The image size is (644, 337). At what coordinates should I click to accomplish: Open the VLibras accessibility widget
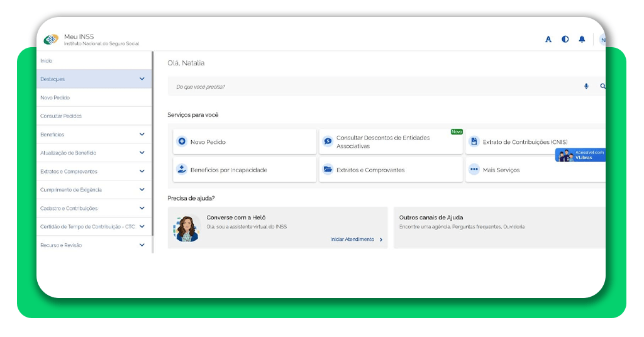[x=580, y=155]
